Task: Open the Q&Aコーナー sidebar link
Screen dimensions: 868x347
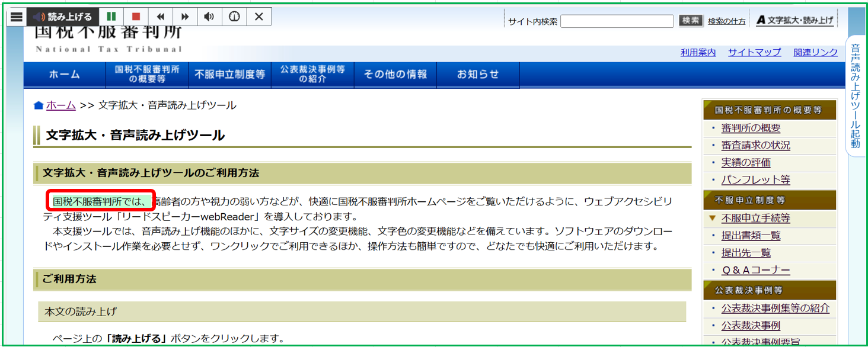Action: tap(755, 270)
